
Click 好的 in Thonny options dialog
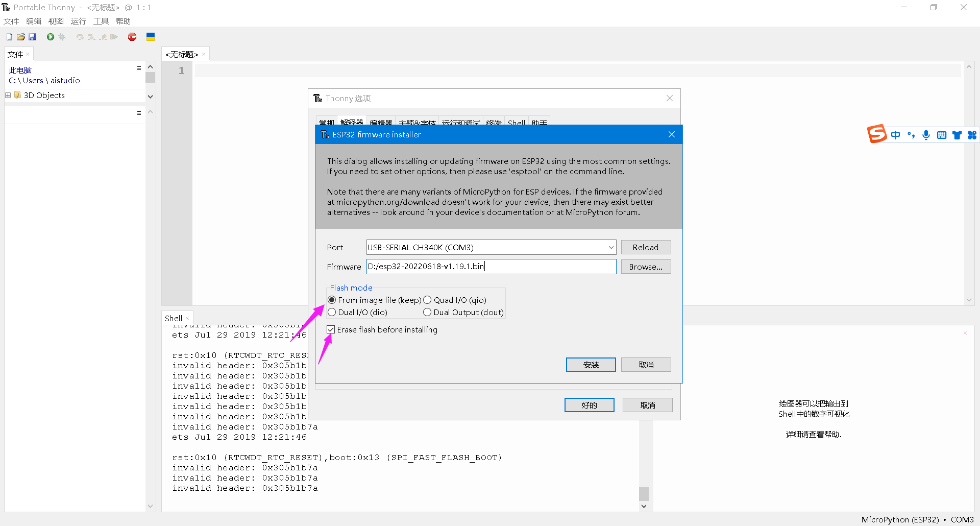pos(590,405)
